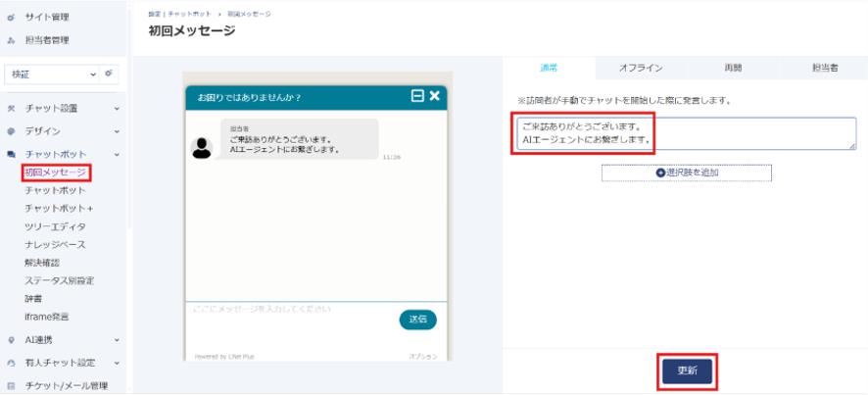Screen dimensions: 868x395
Task: Open チャットボット submenu item
Action: tap(56, 190)
